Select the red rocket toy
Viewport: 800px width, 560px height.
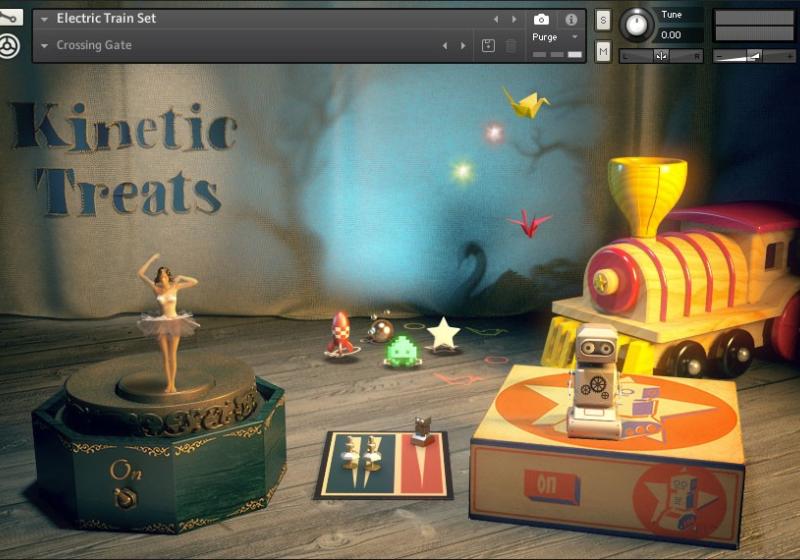click(338, 334)
